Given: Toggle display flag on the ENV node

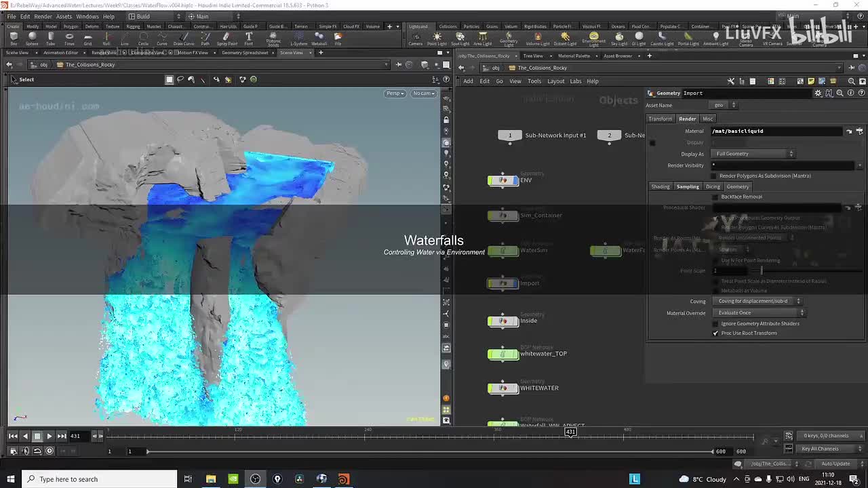Looking at the screenshot, I should tap(514, 180).
